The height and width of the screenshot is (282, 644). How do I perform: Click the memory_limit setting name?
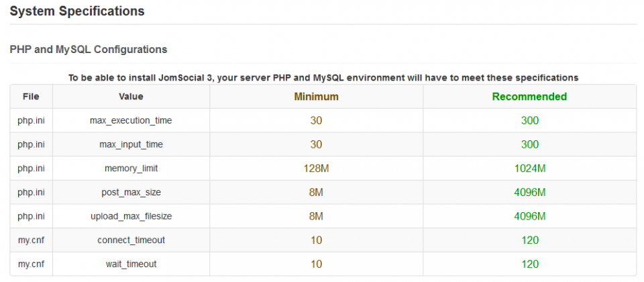tap(131, 168)
